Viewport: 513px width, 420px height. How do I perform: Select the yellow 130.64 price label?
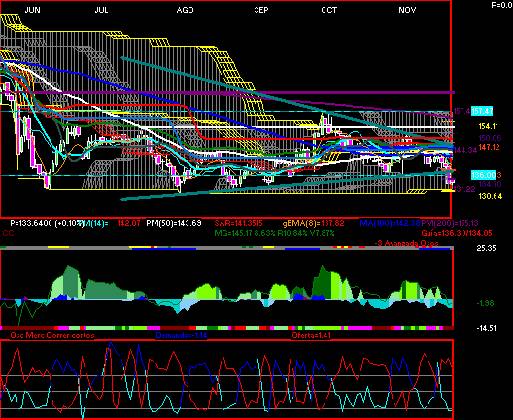[490, 196]
